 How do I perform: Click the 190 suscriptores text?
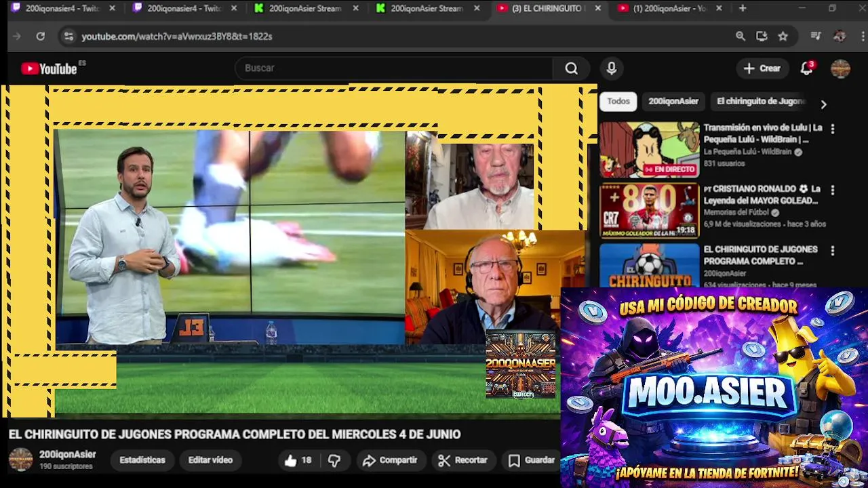[66, 467]
